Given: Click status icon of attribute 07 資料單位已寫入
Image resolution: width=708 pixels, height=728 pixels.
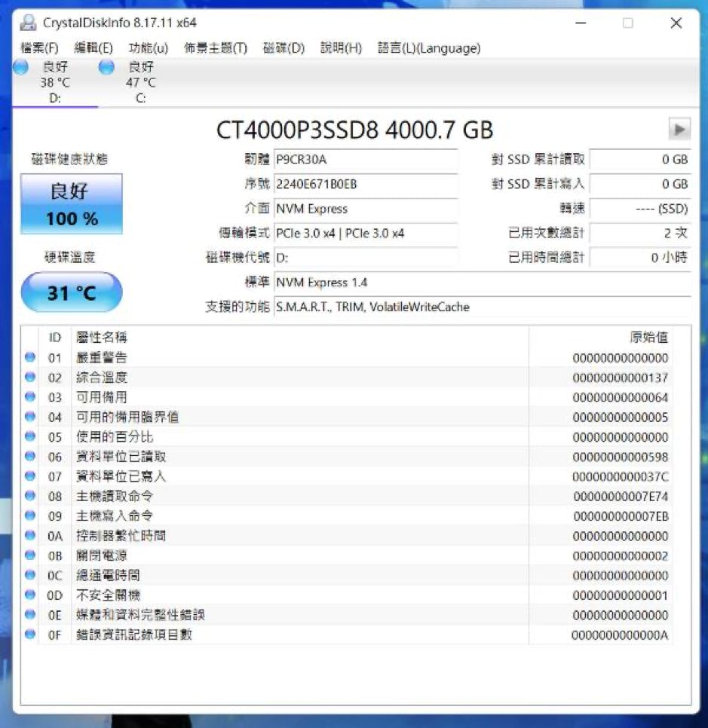Looking at the screenshot, I should [30, 476].
